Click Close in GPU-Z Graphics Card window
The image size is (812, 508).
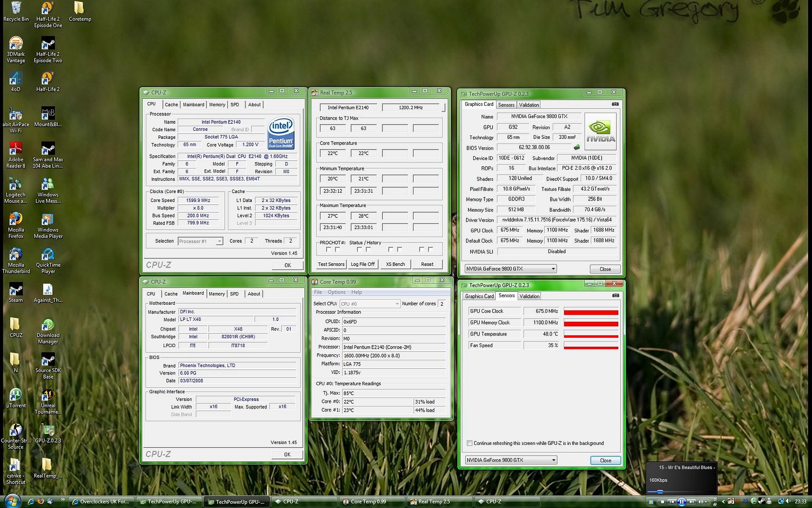click(605, 269)
